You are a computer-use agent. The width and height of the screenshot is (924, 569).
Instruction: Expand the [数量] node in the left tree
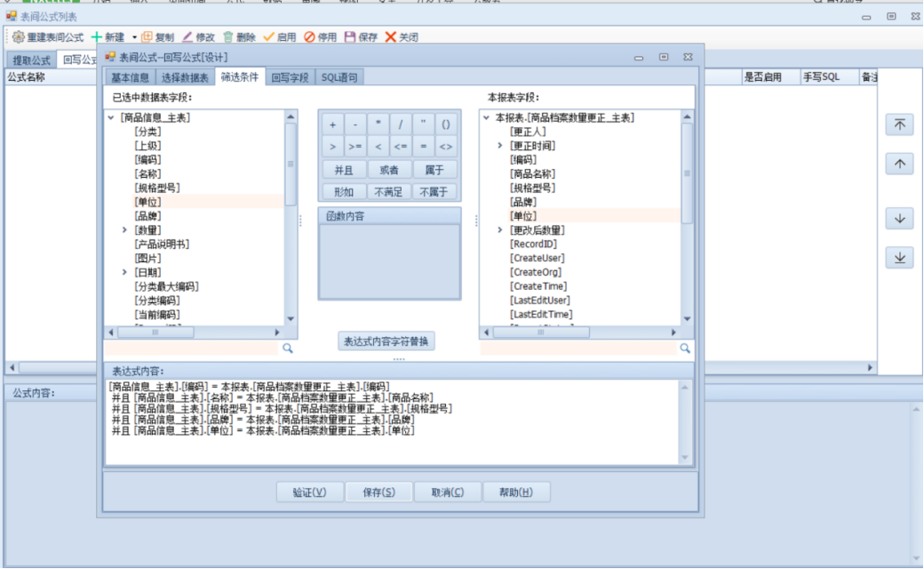[x=124, y=230]
